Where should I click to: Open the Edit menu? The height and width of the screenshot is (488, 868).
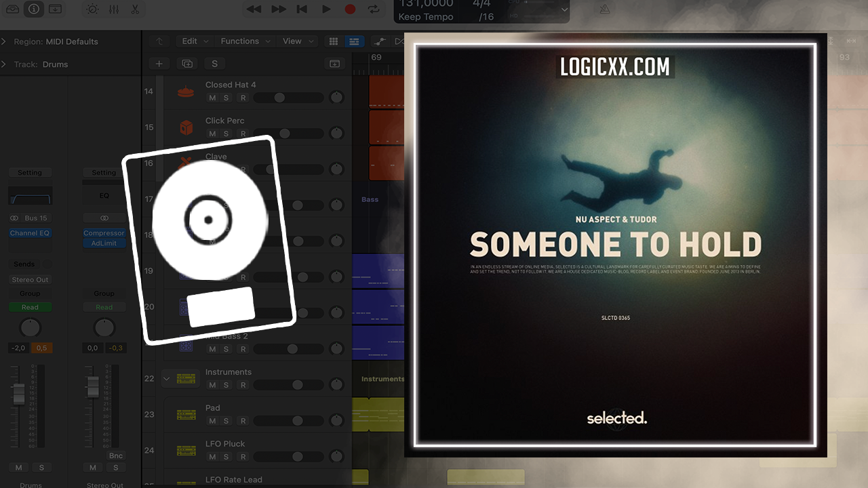click(x=195, y=41)
